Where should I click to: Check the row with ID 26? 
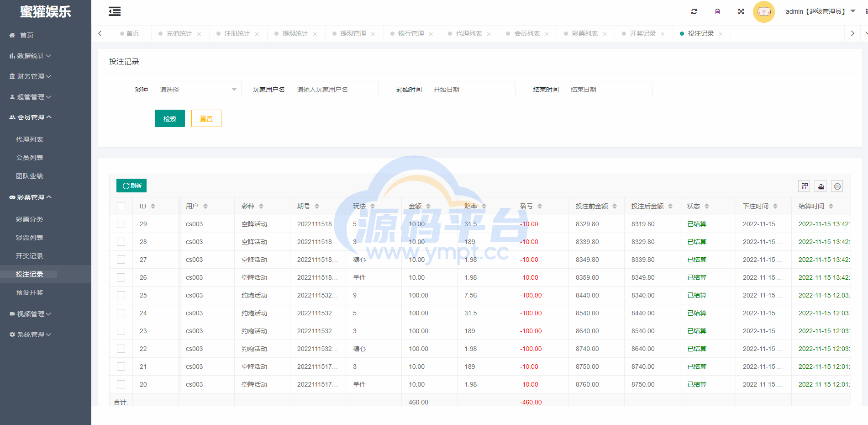[121, 277]
